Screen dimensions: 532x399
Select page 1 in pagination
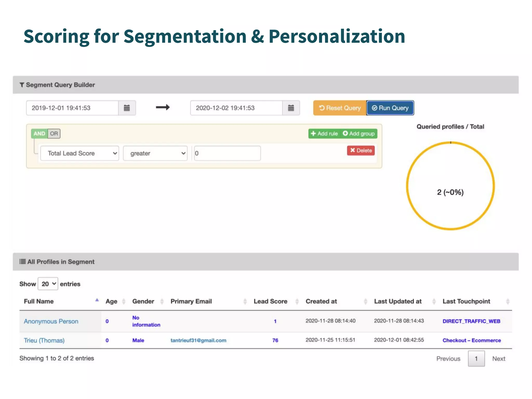pyautogui.click(x=476, y=358)
